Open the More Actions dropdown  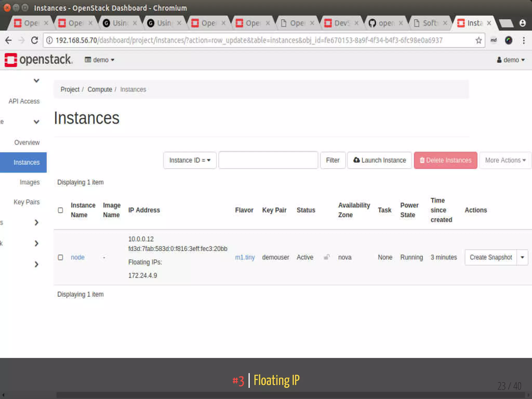click(x=505, y=160)
